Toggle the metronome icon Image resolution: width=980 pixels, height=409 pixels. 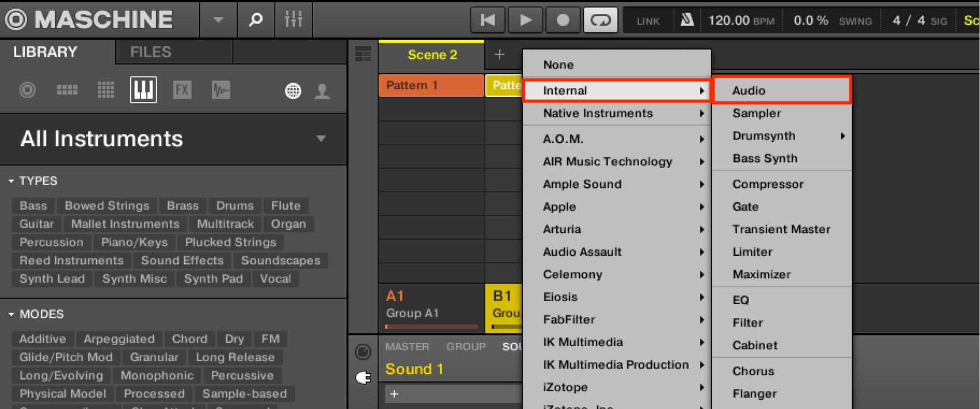coord(686,20)
